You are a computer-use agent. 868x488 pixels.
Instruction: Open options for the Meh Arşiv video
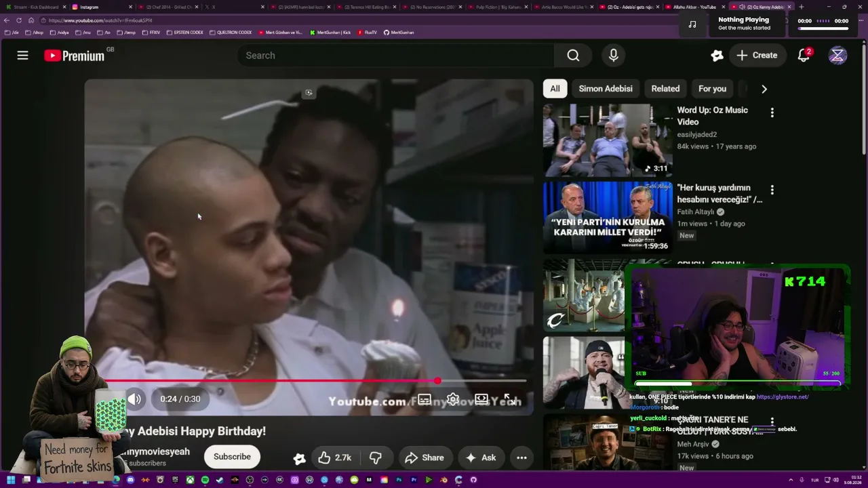pos(772,422)
